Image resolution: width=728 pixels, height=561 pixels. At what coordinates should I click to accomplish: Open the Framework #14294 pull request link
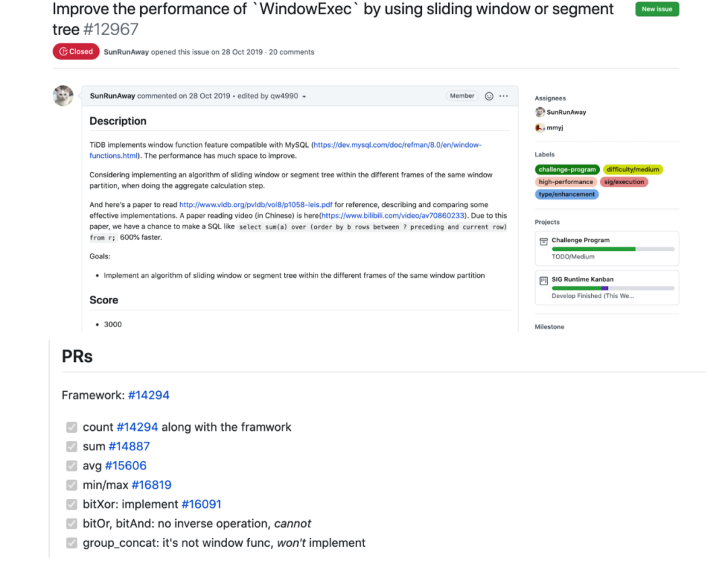(148, 395)
